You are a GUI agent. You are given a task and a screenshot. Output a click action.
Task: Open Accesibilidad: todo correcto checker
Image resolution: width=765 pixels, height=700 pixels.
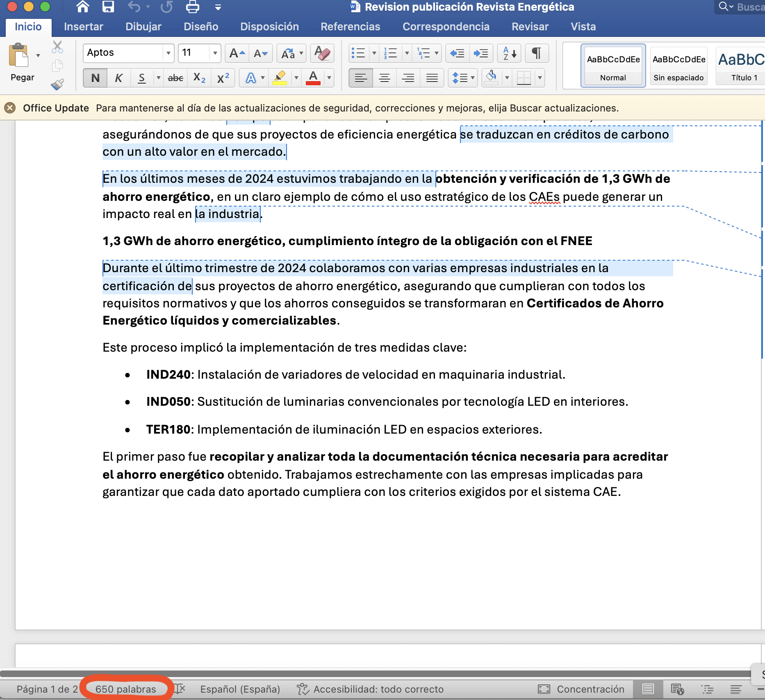370,689
